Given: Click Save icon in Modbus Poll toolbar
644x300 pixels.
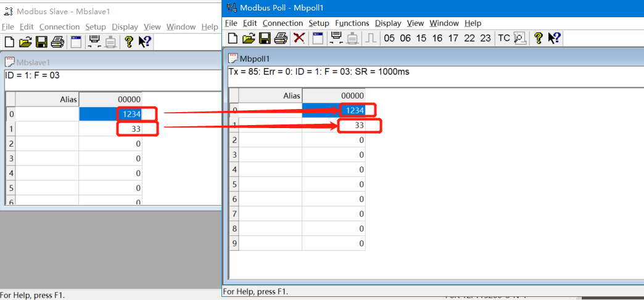Looking at the screenshot, I should pyautogui.click(x=265, y=38).
